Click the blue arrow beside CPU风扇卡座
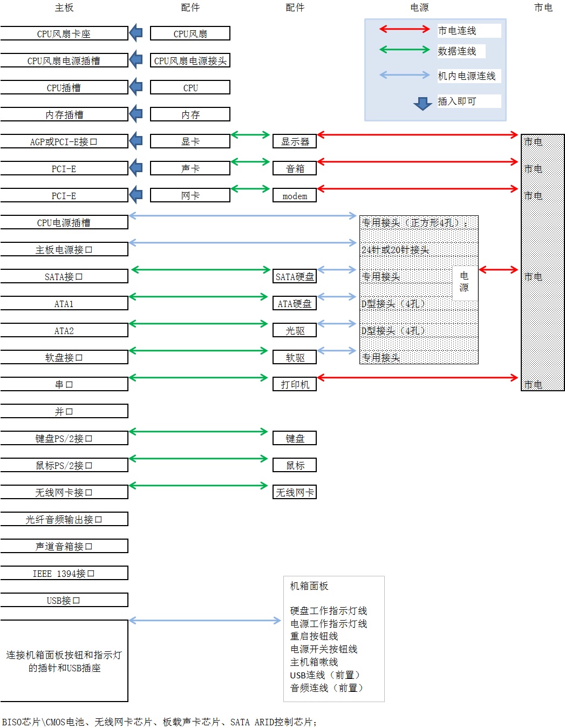Screen dimensions: 565x728 (x=136, y=33)
